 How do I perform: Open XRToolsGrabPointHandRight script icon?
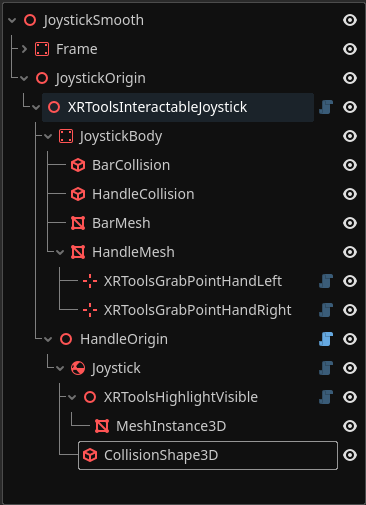(x=326, y=310)
